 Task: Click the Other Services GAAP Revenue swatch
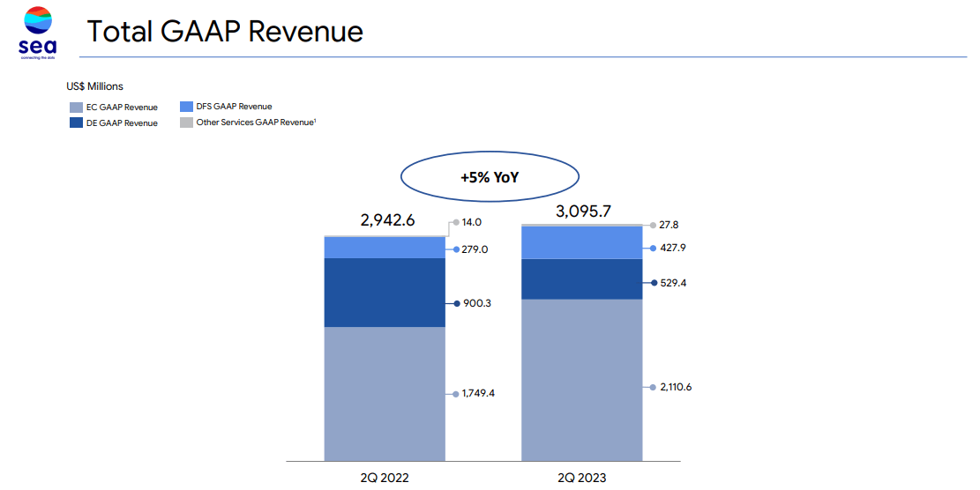coord(186,122)
